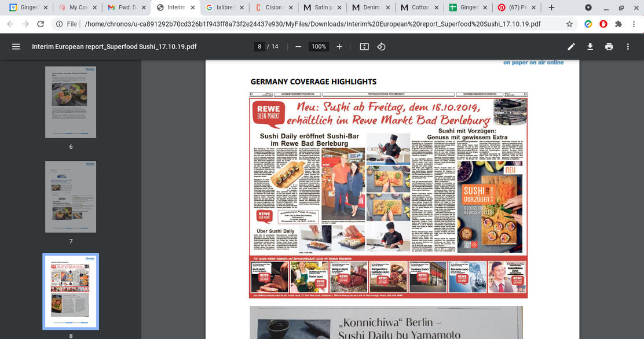
Task: Edit the page number field
Action: 259,47
